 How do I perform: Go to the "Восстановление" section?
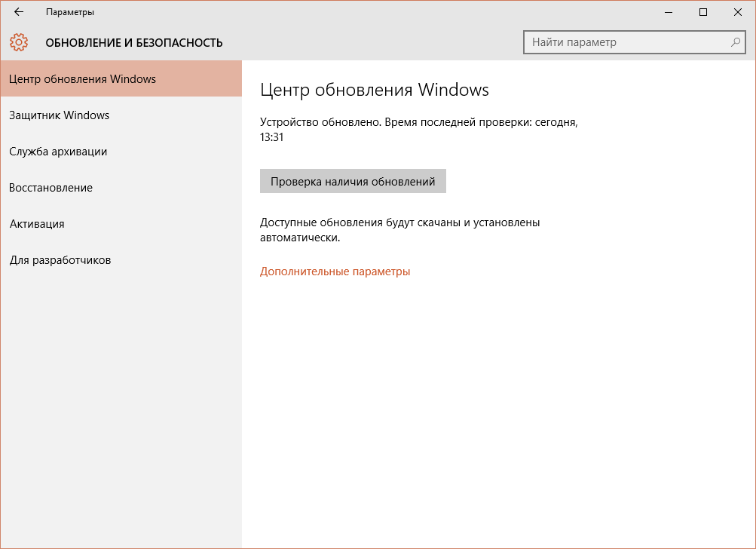(121, 188)
